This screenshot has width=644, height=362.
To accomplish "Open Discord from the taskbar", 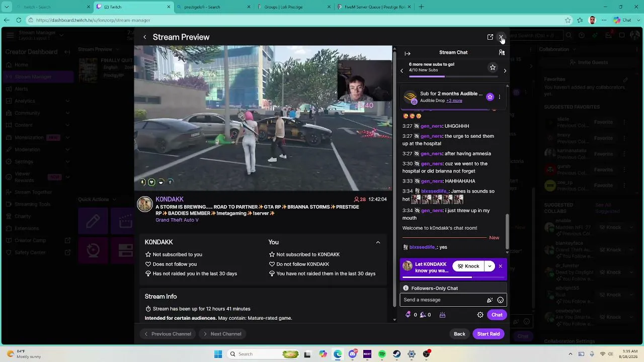I will coord(353,354).
